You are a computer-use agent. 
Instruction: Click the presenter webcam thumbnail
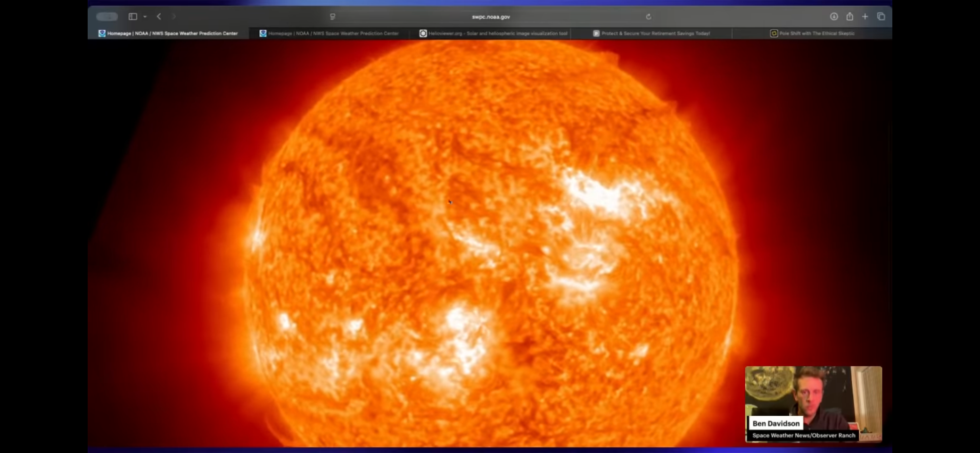(813, 404)
